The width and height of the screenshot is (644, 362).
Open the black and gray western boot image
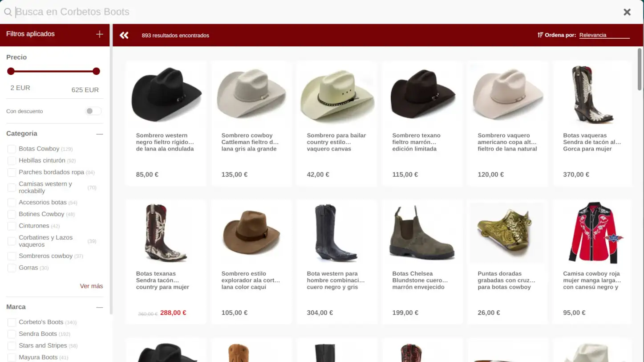point(337,233)
